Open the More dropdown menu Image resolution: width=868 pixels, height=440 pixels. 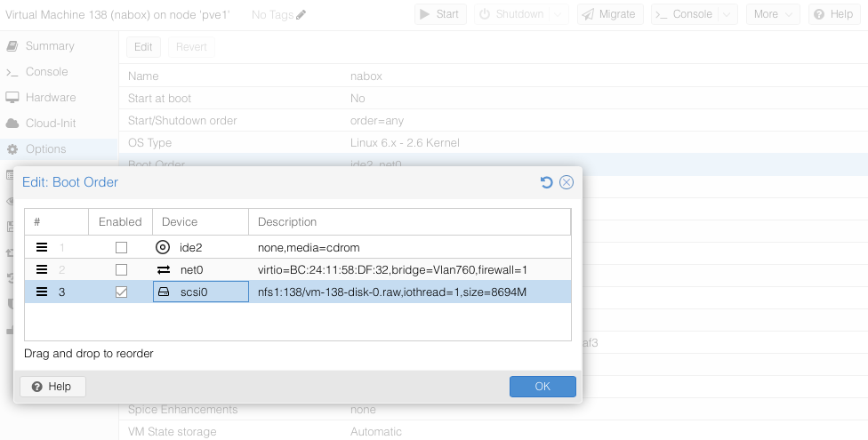(772, 14)
